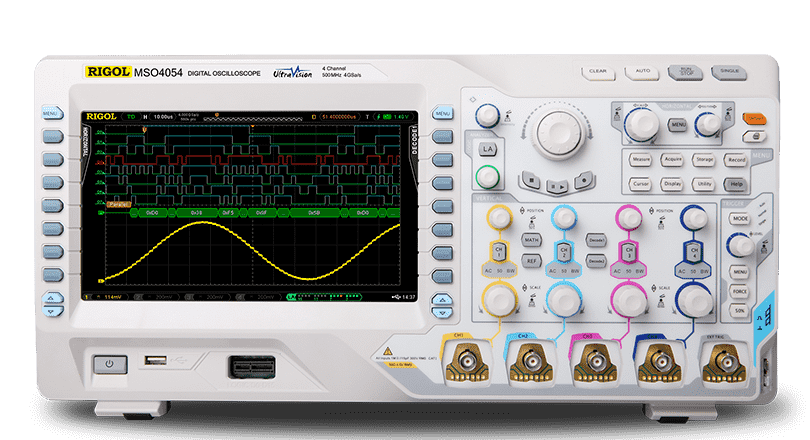Toggle the cyan CH2 channel button
The height and width of the screenshot is (440, 810).
click(x=563, y=251)
